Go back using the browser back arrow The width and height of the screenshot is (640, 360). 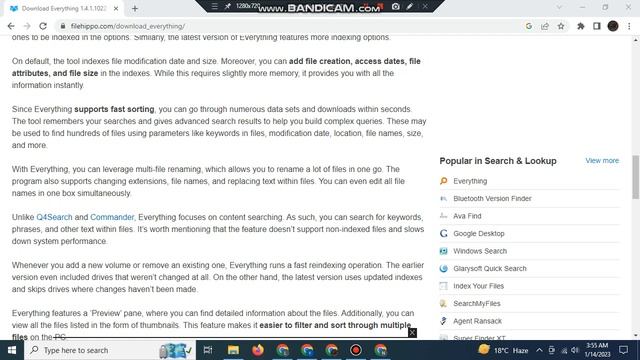(x=11, y=26)
